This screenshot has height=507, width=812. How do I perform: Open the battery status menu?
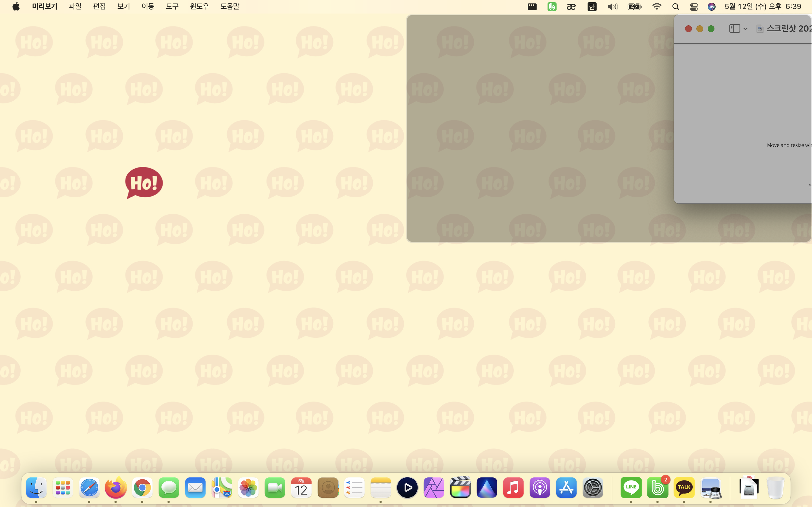coord(634,7)
